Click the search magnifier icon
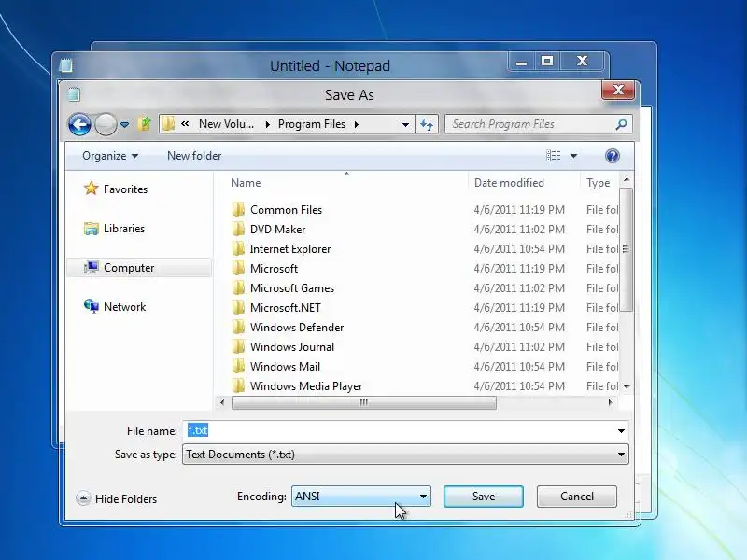This screenshot has height=560, width=747. click(x=621, y=124)
